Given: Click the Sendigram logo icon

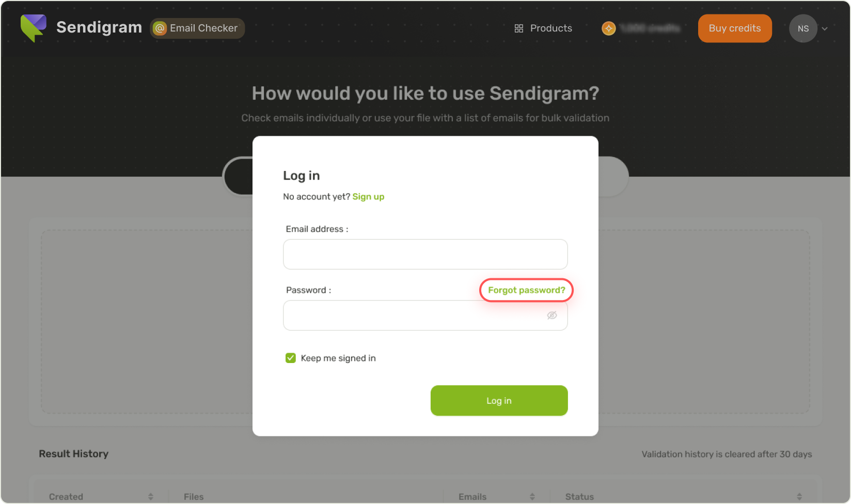Looking at the screenshot, I should point(34,28).
